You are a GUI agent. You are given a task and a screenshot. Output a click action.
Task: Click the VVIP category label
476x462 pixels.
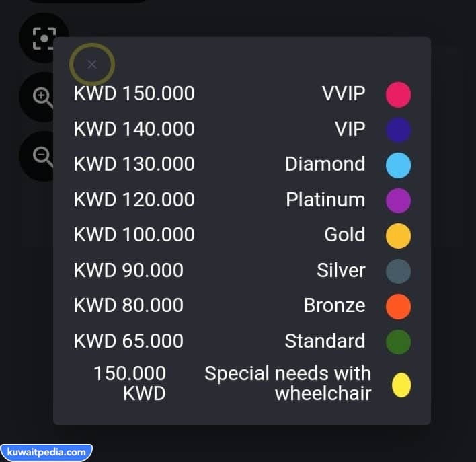click(x=344, y=93)
